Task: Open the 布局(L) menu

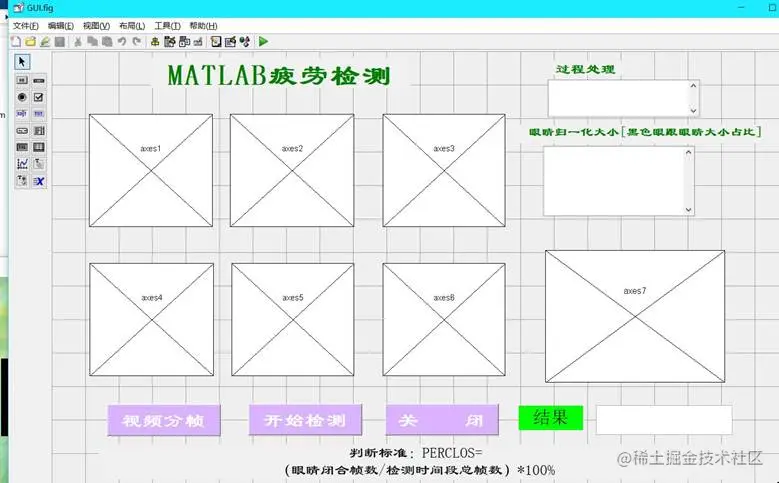Action: click(132, 26)
